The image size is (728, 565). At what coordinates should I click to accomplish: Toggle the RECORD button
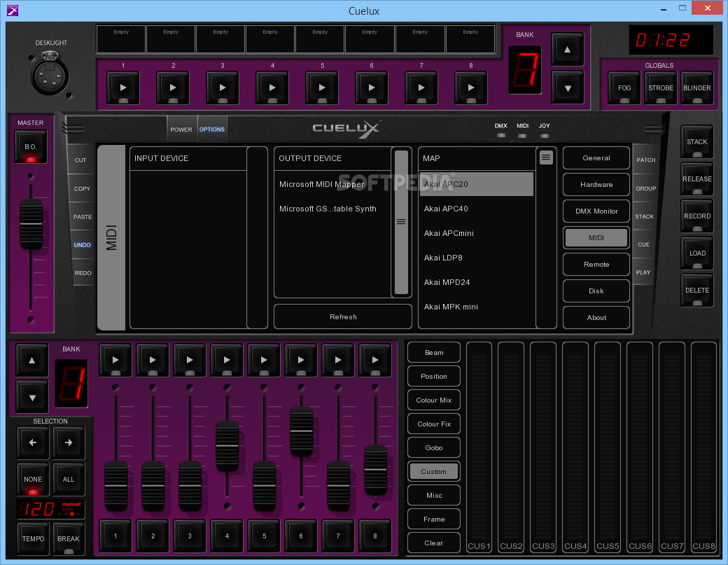[697, 216]
